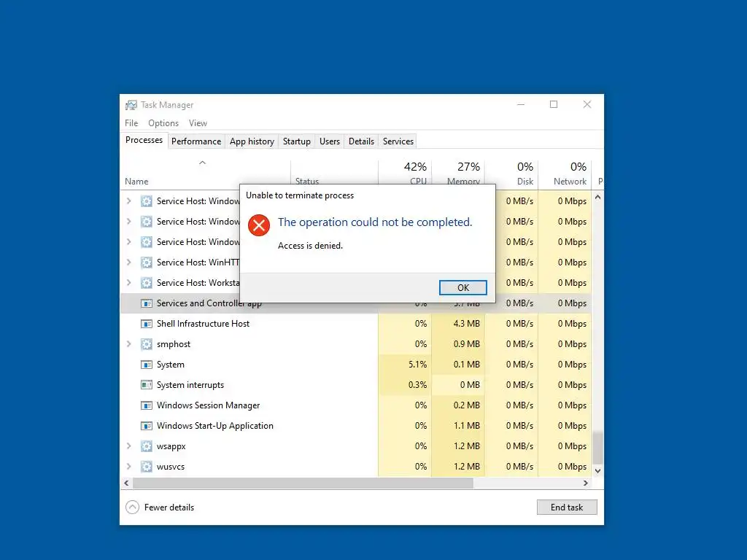Open the File menu
Screen dimensions: 747x560
131,122
